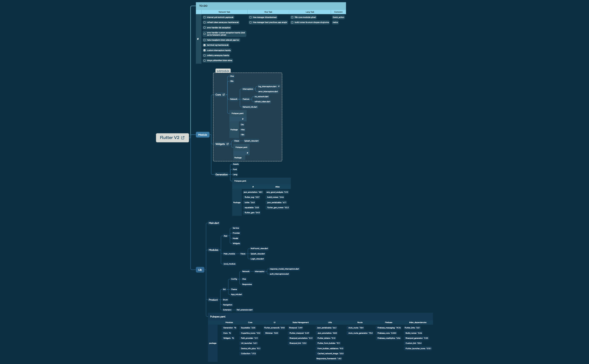Select the Generation tree node

tap(221, 175)
